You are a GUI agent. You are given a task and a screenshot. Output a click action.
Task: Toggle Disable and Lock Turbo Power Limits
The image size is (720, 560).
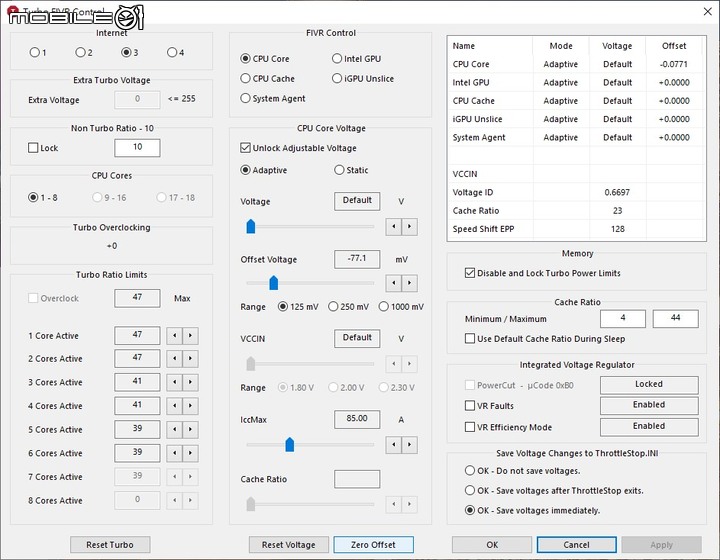point(470,273)
